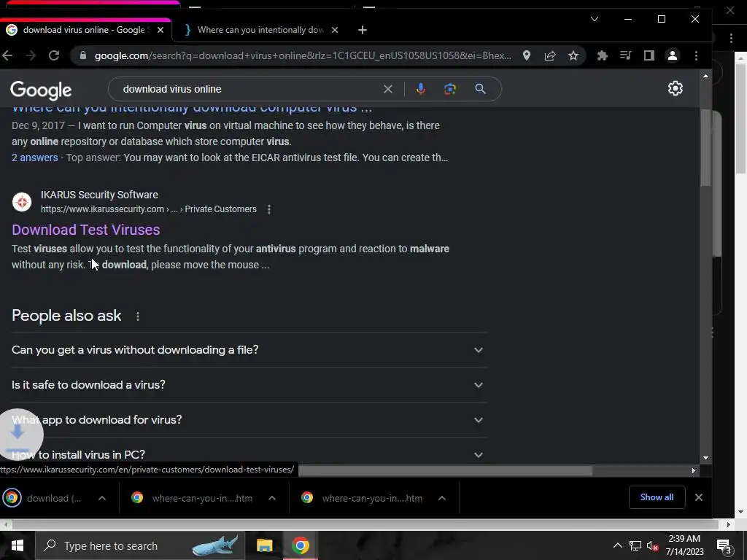The width and height of the screenshot is (747, 560).
Task: Switch to 'download virus online' tab
Action: [83, 30]
